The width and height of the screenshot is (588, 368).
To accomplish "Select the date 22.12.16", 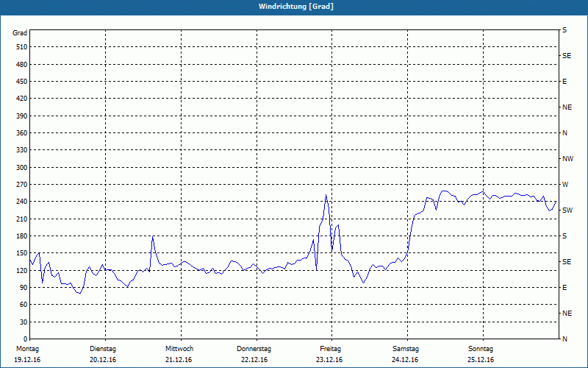I will click(x=254, y=360).
